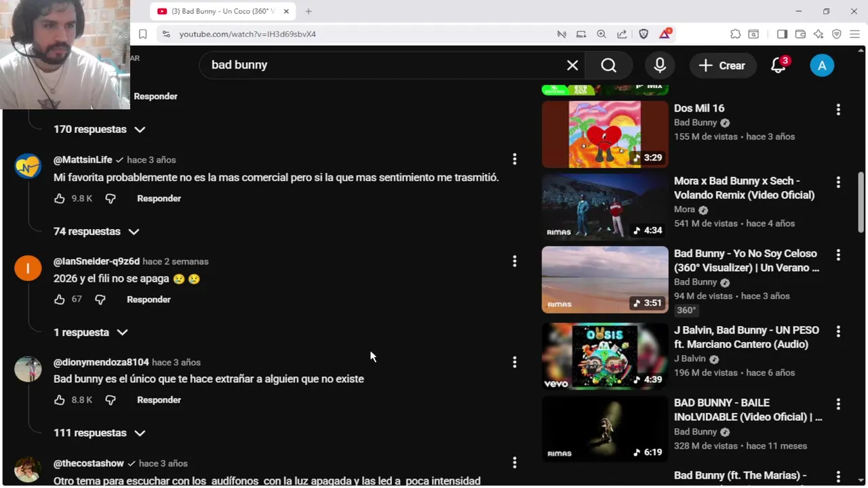
Task: Like the comment by @MattsinLife
Action: pyautogui.click(x=60, y=199)
